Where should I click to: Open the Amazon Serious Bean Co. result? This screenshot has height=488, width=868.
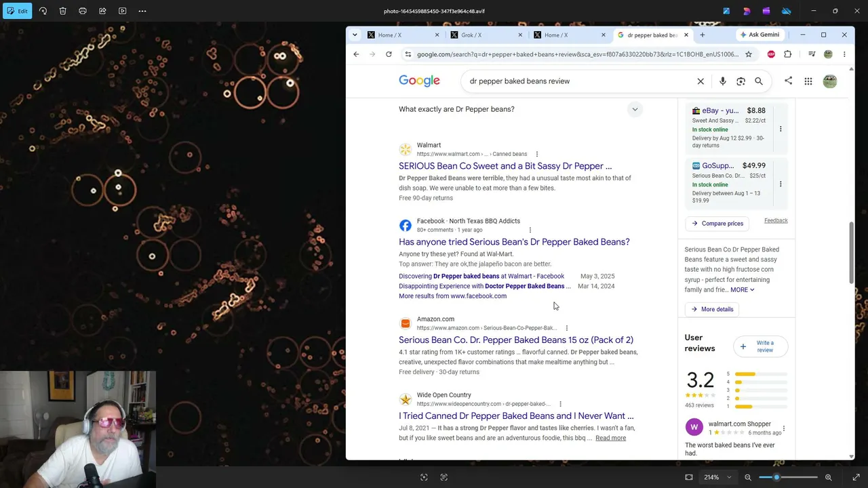(516, 340)
